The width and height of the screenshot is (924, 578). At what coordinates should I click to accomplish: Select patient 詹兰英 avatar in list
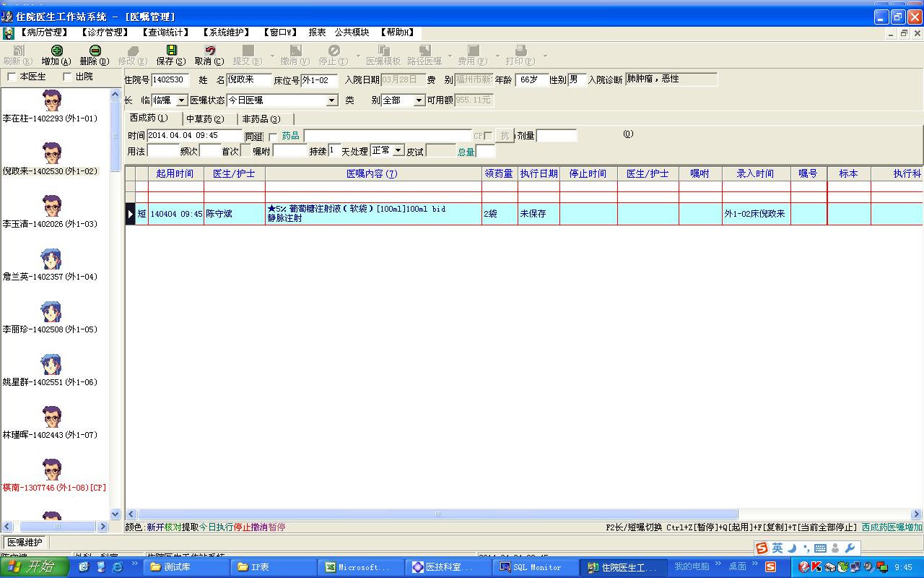52,259
